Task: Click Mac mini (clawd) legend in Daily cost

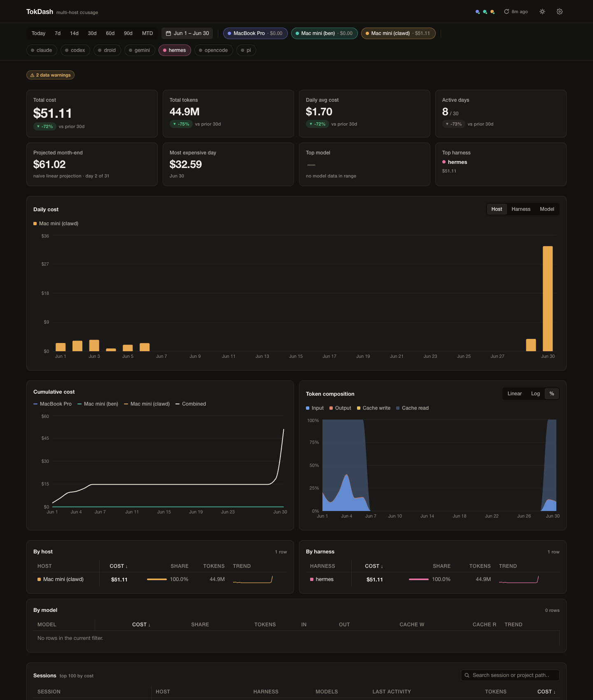Action: point(56,224)
